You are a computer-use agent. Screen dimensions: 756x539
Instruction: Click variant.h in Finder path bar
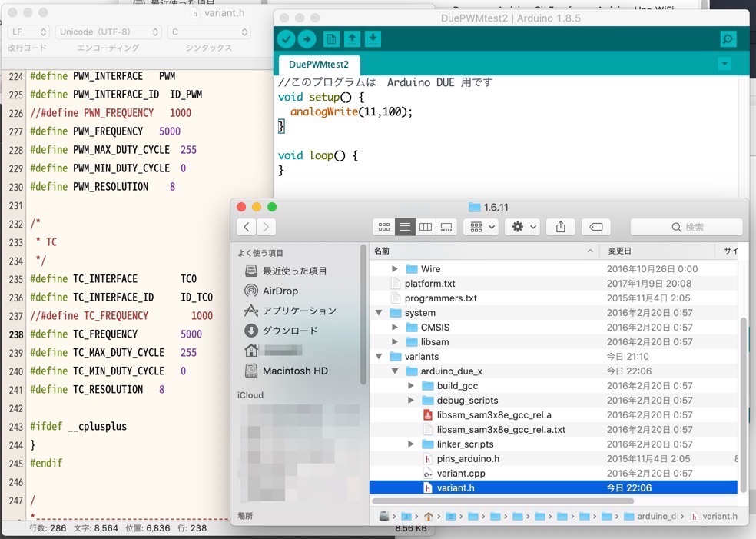coord(714,517)
